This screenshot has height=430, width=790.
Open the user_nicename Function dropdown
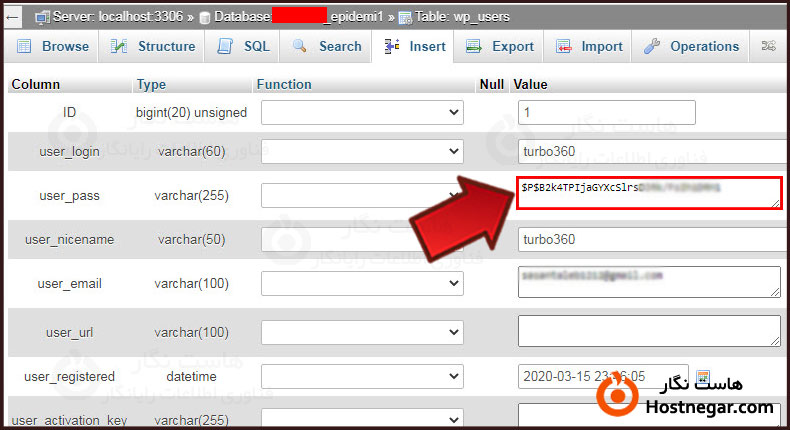click(x=362, y=239)
